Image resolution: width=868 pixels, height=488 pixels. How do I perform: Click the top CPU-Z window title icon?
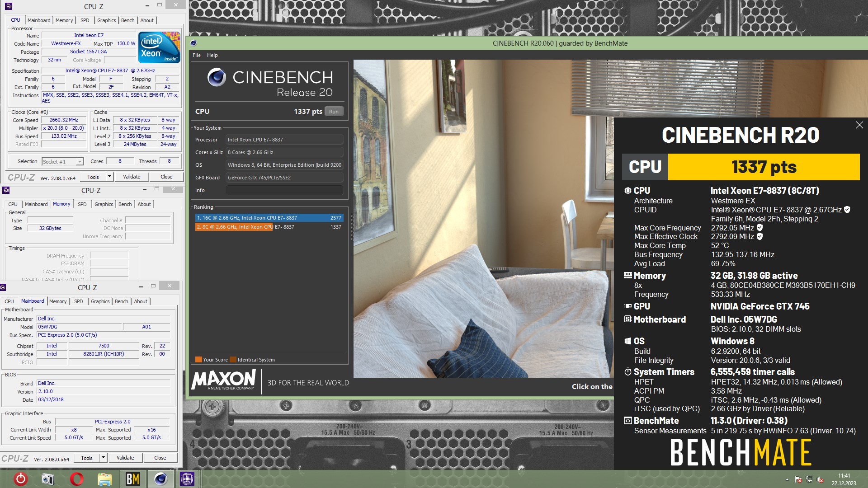coord(9,6)
